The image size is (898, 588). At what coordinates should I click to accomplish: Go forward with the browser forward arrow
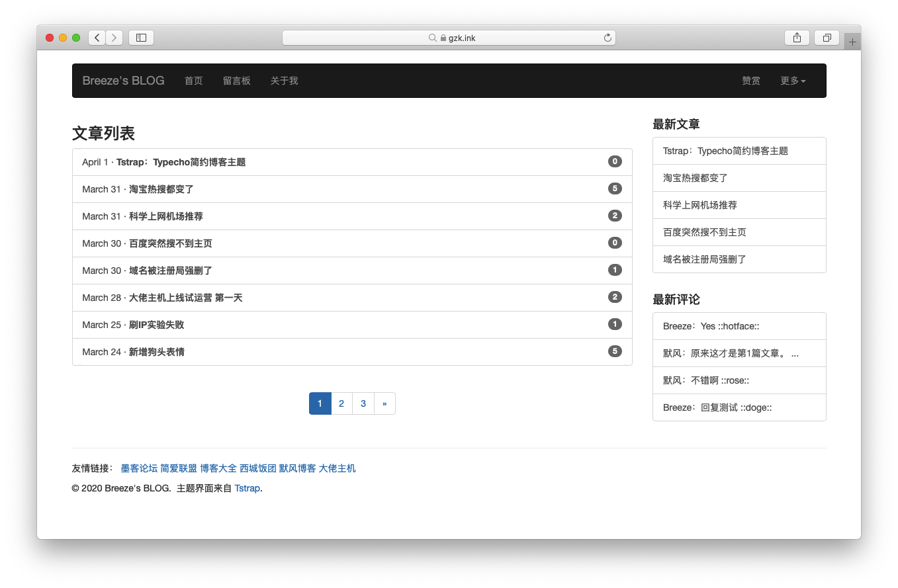click(114, 38)
